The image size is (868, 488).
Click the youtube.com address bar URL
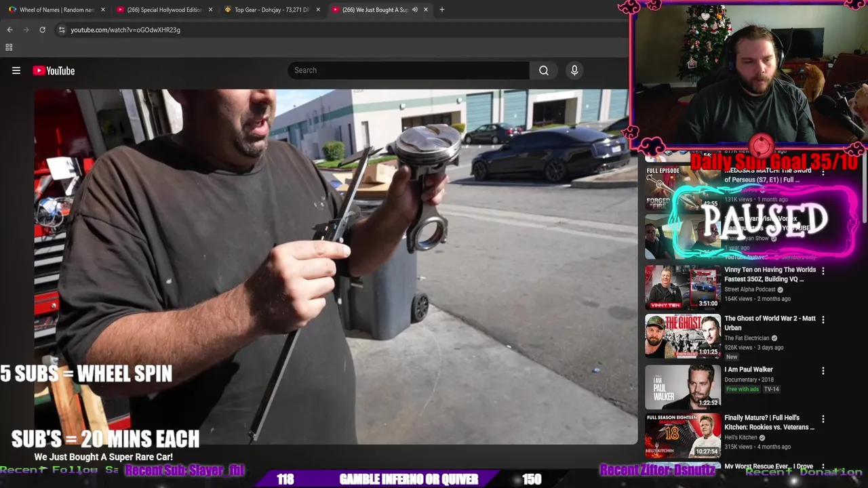125,30
